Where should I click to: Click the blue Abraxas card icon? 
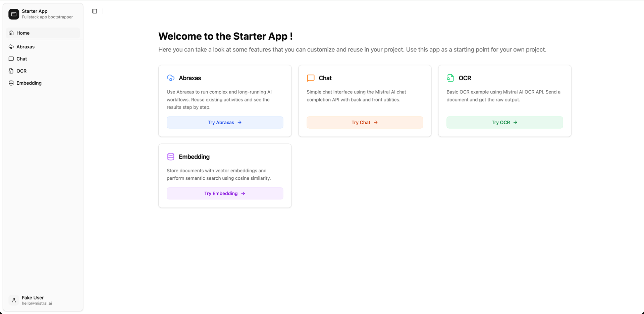171,78
